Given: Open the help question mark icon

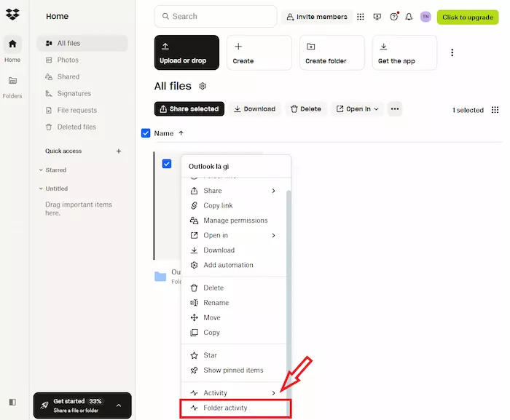Looking at the screenshot, I should [x=394, y=17].
